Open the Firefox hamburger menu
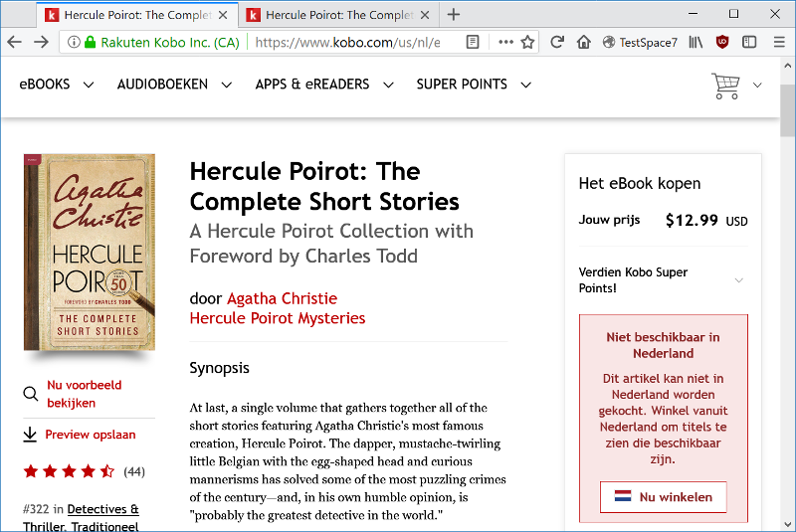This screenshot has height=532, width=796. pyautogui.click(x=779, y=42)
